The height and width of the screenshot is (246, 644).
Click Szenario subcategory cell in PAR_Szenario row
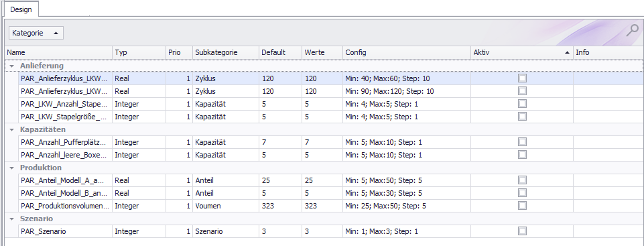[x=226, y=231]
